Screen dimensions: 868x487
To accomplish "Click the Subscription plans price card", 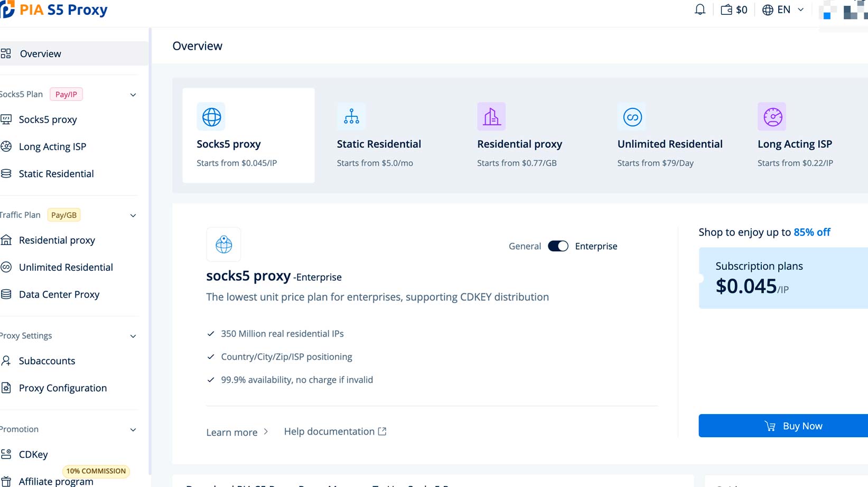I will [x=782, y=278].
